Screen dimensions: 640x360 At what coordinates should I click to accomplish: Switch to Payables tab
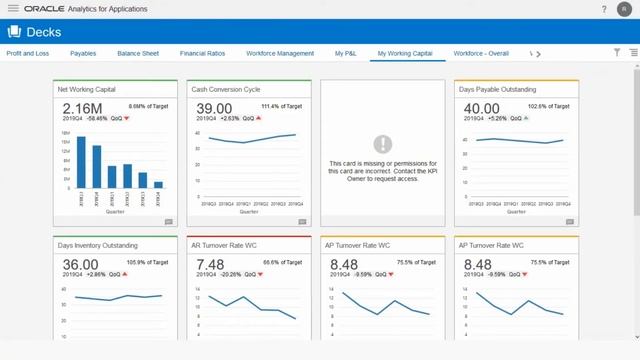(x=83, y=53)
